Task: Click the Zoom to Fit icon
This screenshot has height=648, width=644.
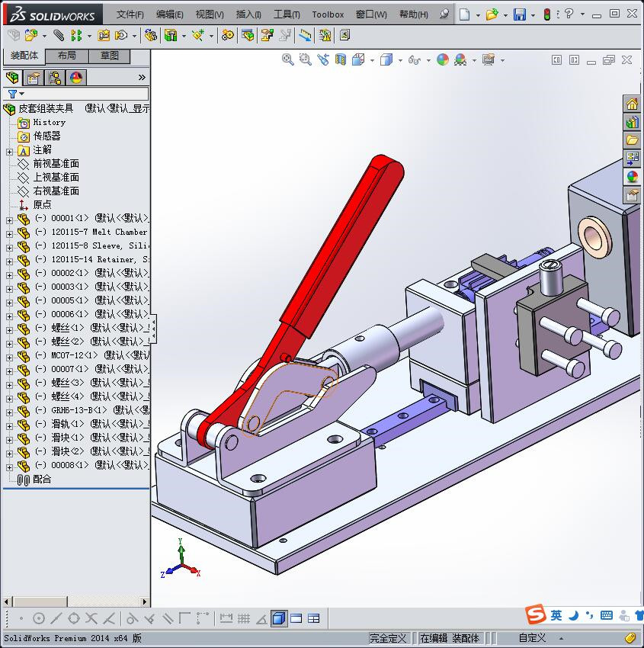Action: click(288, 60)
